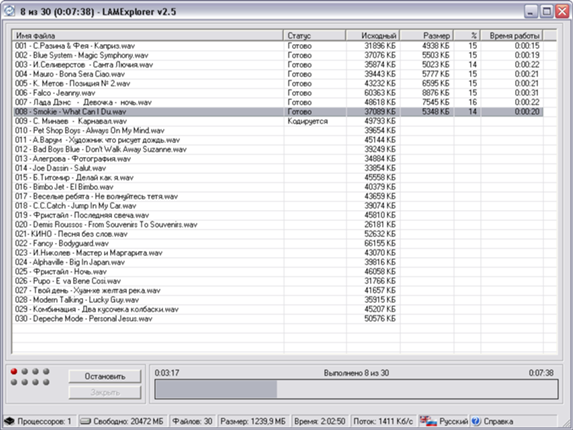Select row 001 - С.Разина & Фея - Каприз.wav
Screen dimensions: 573x430
pos(278,46)
